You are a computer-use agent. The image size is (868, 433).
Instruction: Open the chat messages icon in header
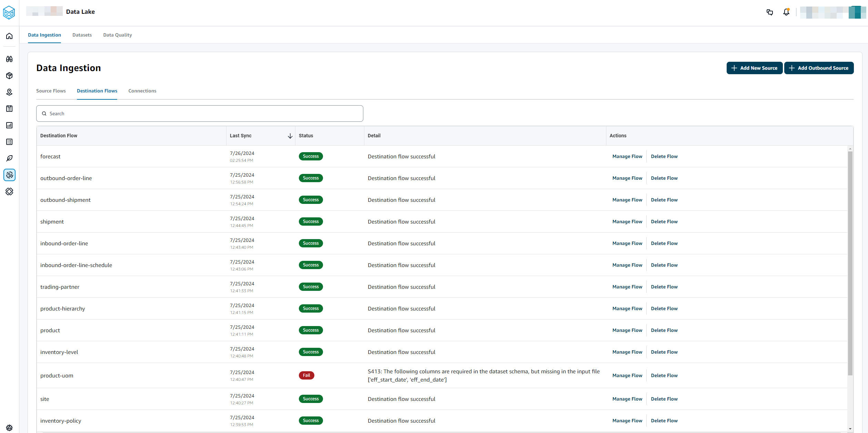pyautogui.click(x=769, y=12)
